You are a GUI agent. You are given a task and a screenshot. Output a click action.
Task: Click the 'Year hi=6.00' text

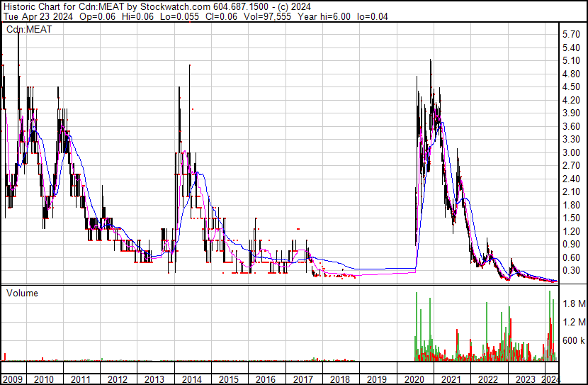click(324, 16)
